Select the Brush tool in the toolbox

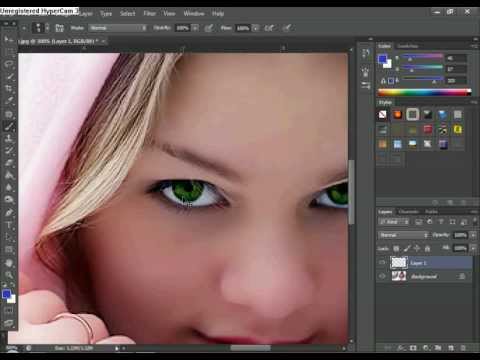(9, 126)
